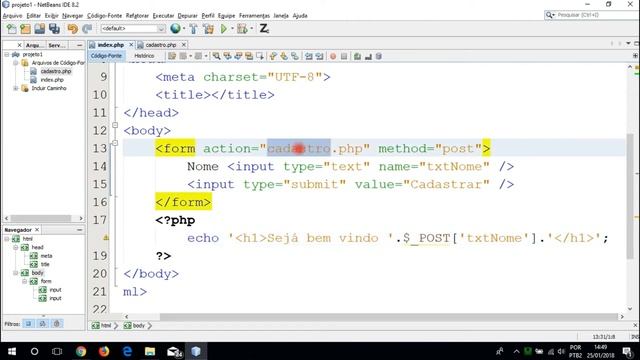This screenshot has width=640, height=360.
Task: Open Firefox from the taskbar
Action: click(x=104, y=351)
